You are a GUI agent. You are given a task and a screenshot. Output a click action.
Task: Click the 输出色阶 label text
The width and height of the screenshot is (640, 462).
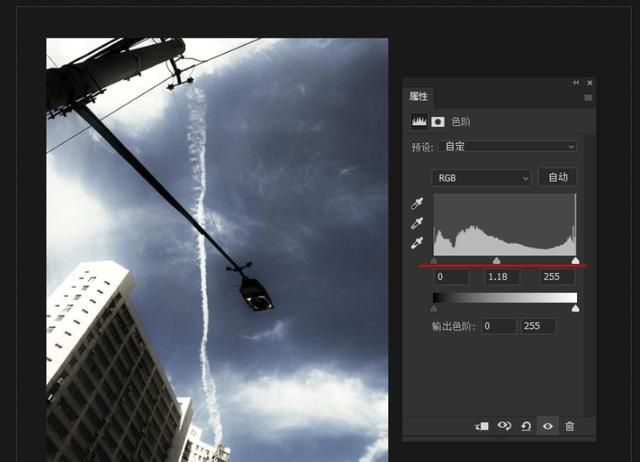pos(453,326)
